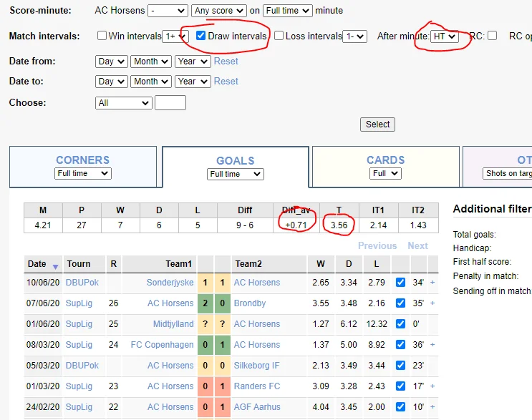Click plus icon on Silkeborg IF row

[432, 366]
